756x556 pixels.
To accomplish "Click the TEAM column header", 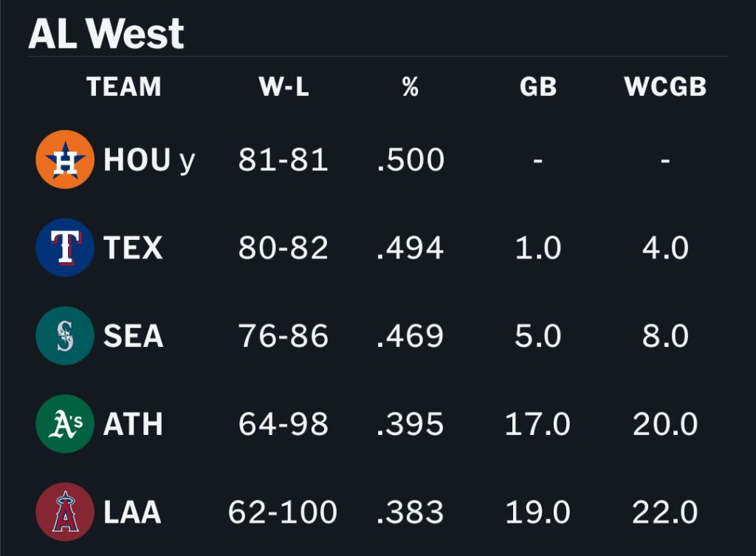I will [x=124, y=87].
